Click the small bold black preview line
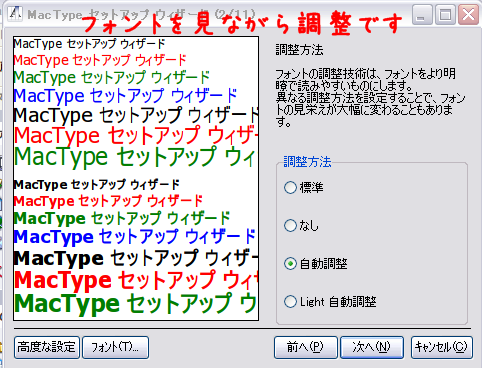 (x=97, y=184)
